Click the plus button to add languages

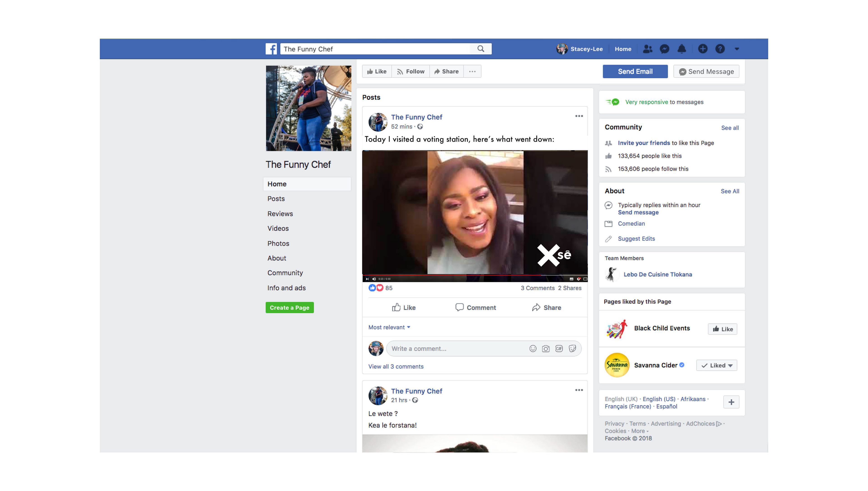point(731,402)
